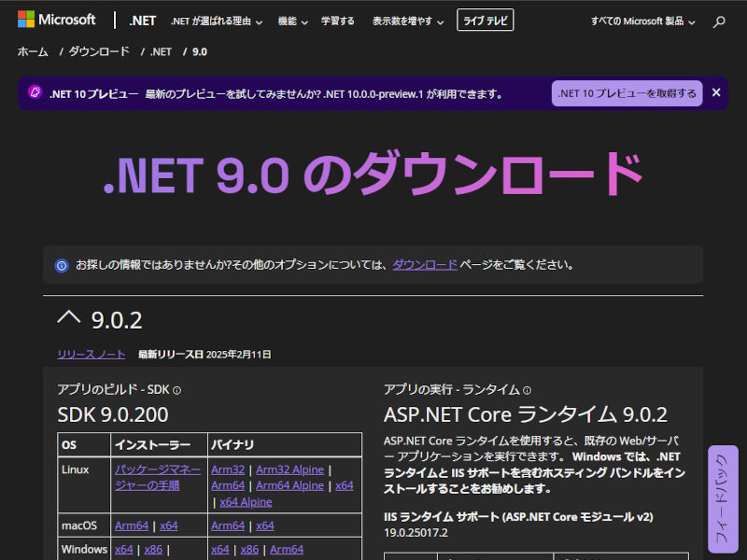Click the info icon beside アプリの実行 - ランタイム
Screen dimensions: 747x560
(527, 390)
